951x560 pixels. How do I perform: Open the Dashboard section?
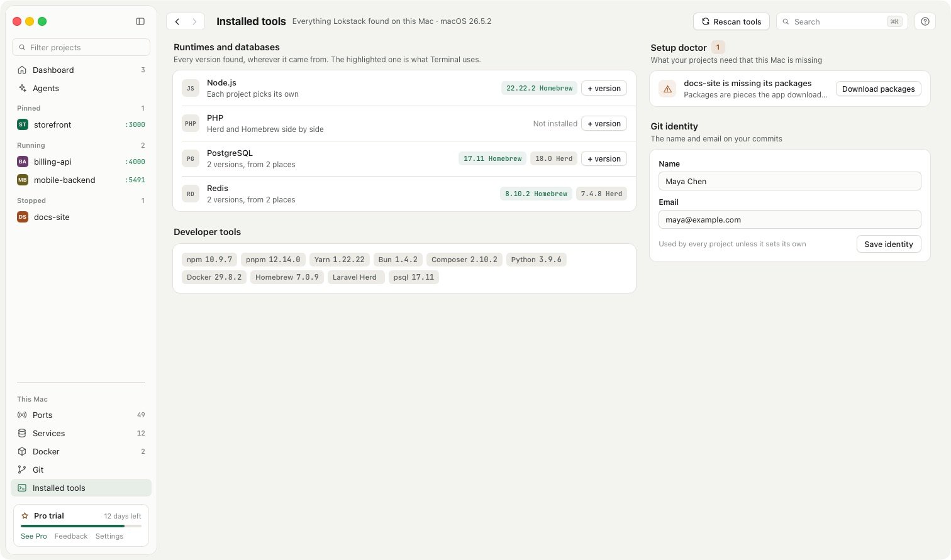81,70
